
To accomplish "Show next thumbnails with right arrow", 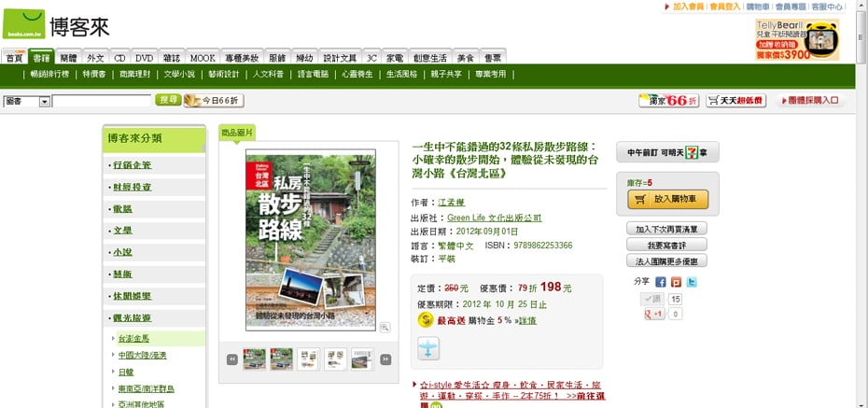I will 385,359.
